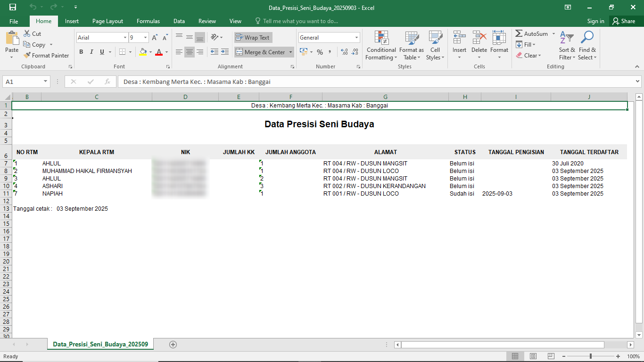644x362 pixels.
Task: Open the File menu
Action: pos(14,21)
